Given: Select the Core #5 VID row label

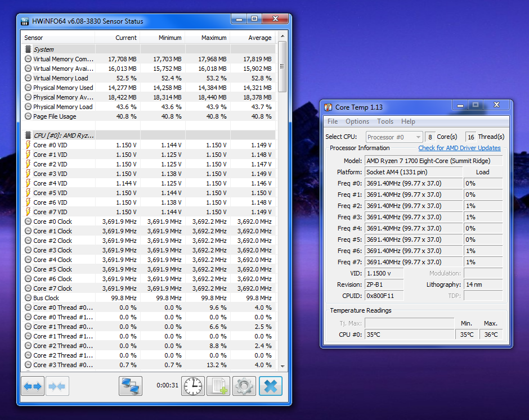Looking at the screenshot, I should [50, 193].
